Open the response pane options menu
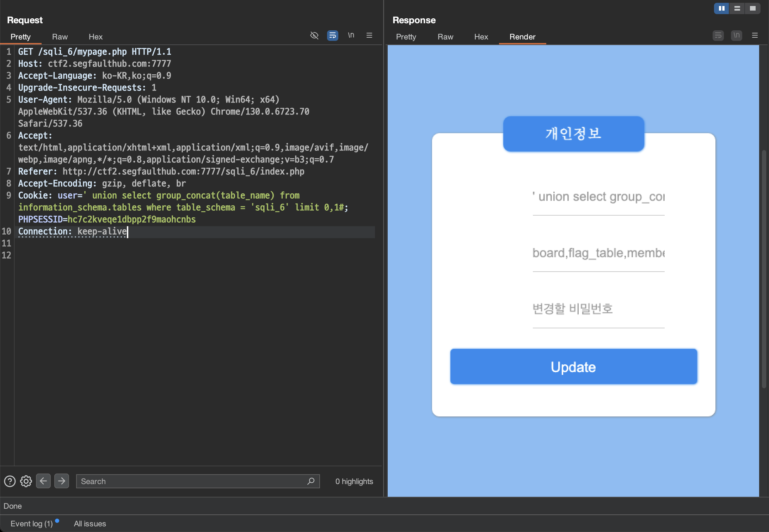The width and height of the screenshot is (769, 532). click(x=755, y=36)
